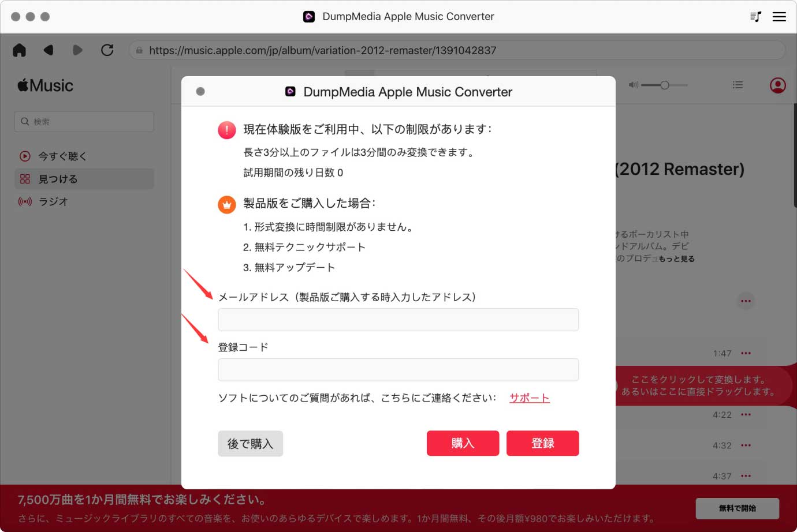Open more options for the 1:47 track
The width and height of the screenshot is (797, 532).
[x=746, y=353]
